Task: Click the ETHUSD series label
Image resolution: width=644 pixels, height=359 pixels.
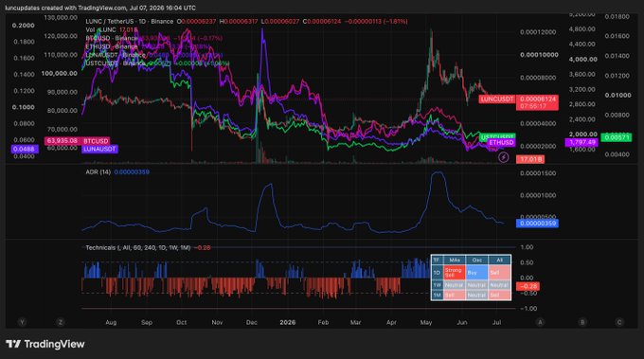Action: point(501,142)
